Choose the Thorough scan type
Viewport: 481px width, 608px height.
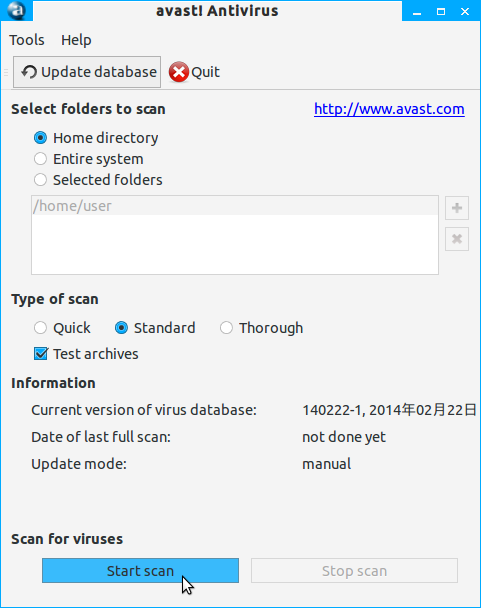(x=226, y=328)
